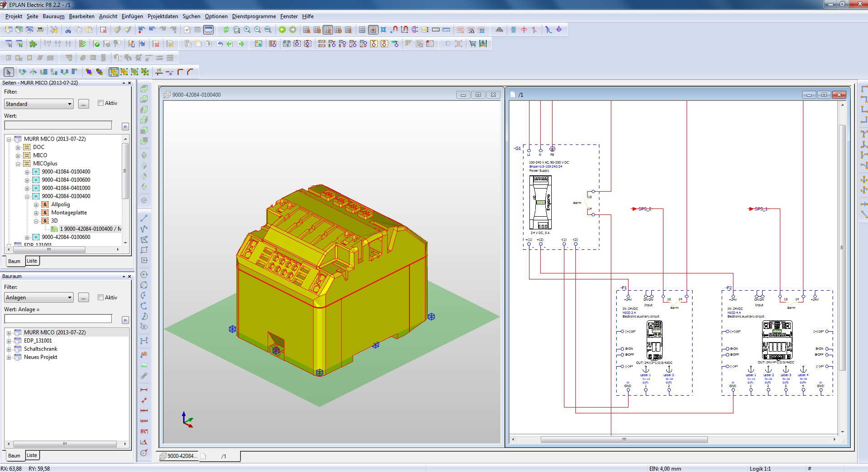The height and width of the screenshot is (472, 868).
Task: Click the ... button beside Standard filter
Action: (x=84, y=104)
